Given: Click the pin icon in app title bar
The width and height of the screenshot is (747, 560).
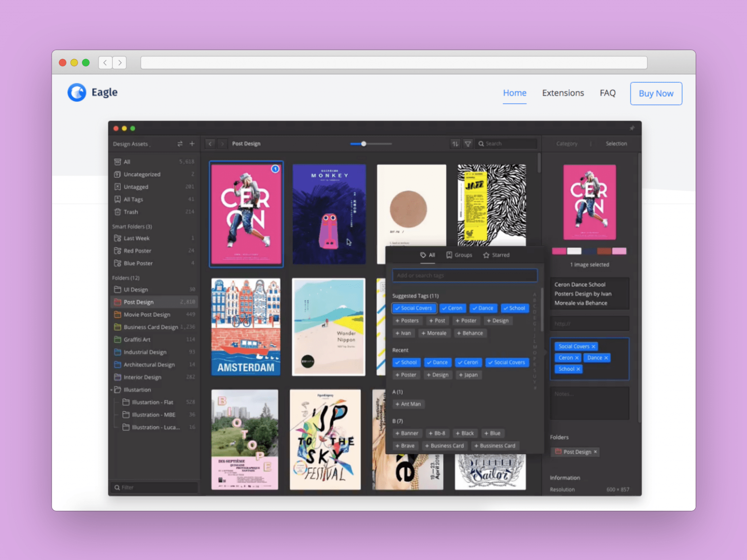Looking at the screenshot, I should [x=632, y=128].
